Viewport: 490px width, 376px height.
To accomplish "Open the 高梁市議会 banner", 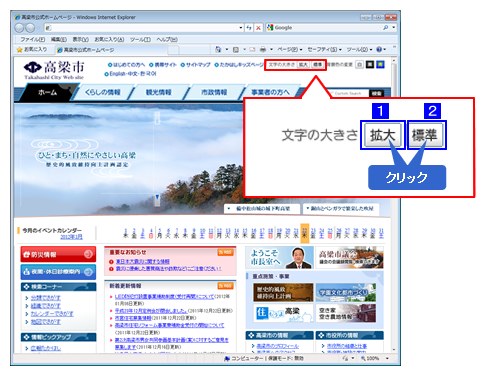I will coord(350,258).
